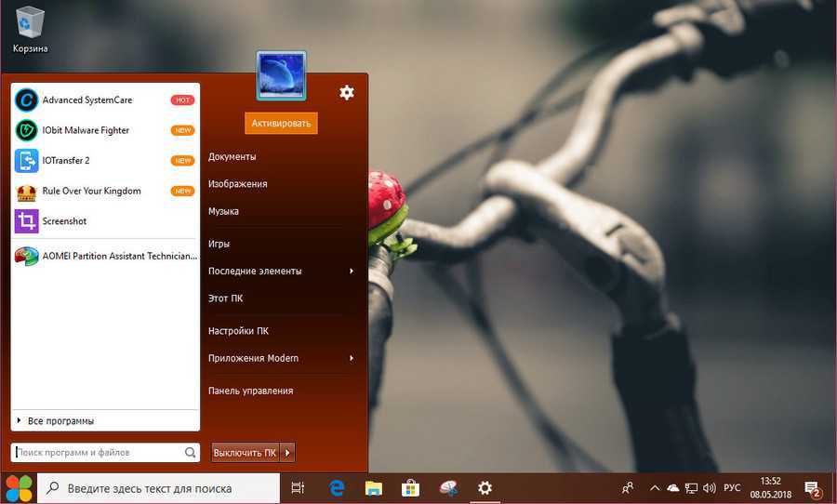Viewport: 837px width, 504px height.
Task: Open the Документы menu item
Action: pyautogui.click(x=232, y=157)
